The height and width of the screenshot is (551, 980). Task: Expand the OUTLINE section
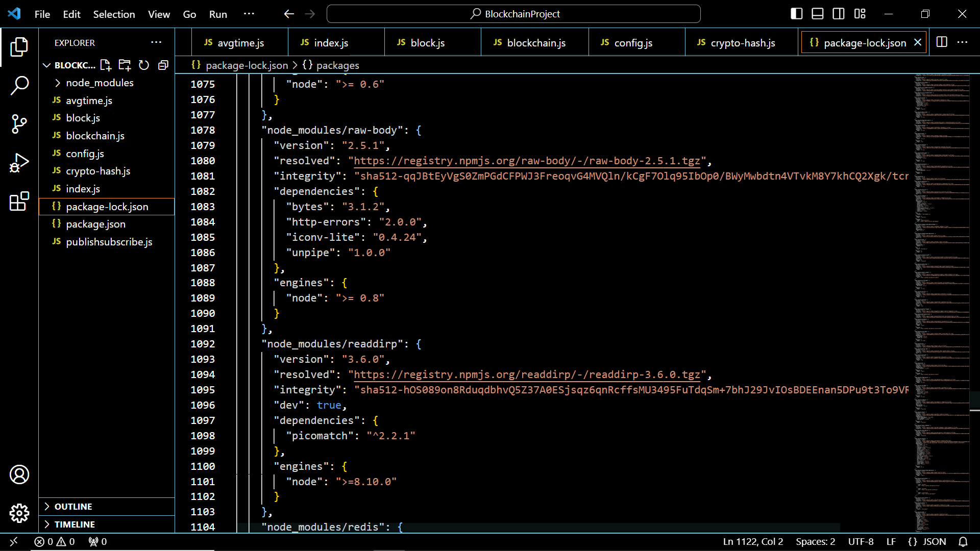coord(73,507)
